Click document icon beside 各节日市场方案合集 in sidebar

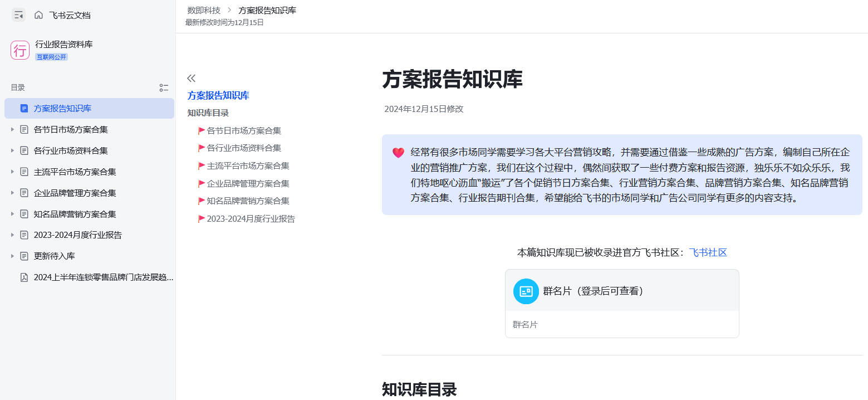tap(24, 129)
